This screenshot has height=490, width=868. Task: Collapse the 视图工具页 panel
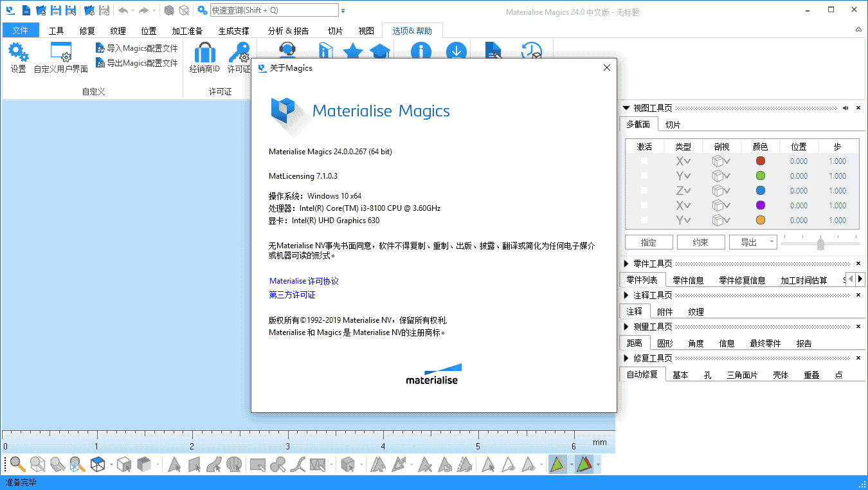point(627,108)
